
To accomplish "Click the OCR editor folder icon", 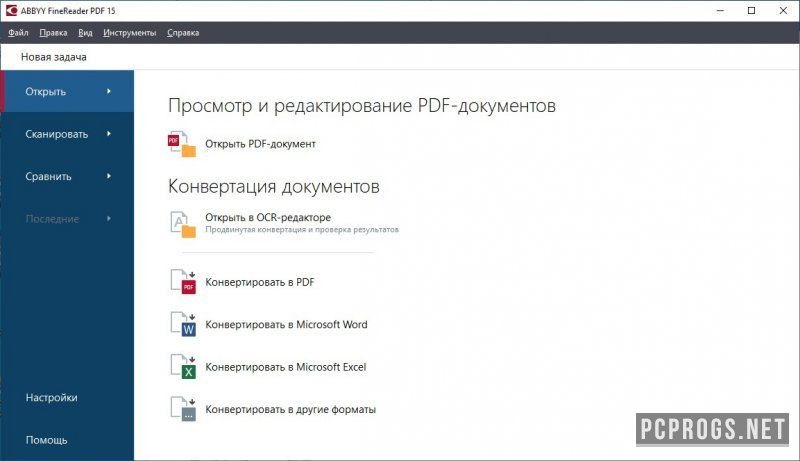I will tap(182, 224).
